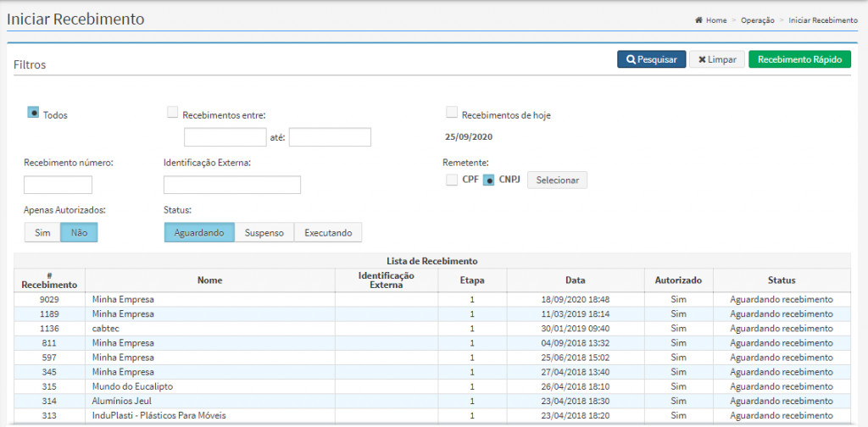Click date 30/01/2019 09:40
Screen dimensions: 868x427
pyautogui.click(x=576, y=328)
